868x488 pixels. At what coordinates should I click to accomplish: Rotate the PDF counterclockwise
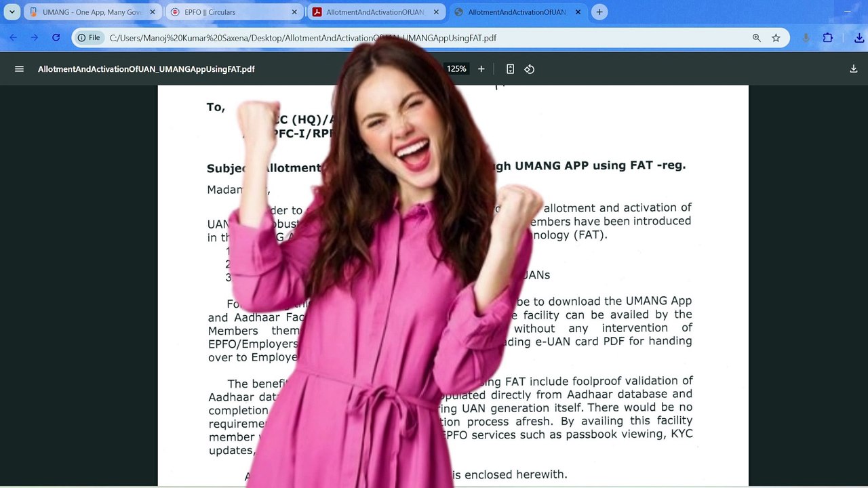pyautogui.click(x=530, y=69)
